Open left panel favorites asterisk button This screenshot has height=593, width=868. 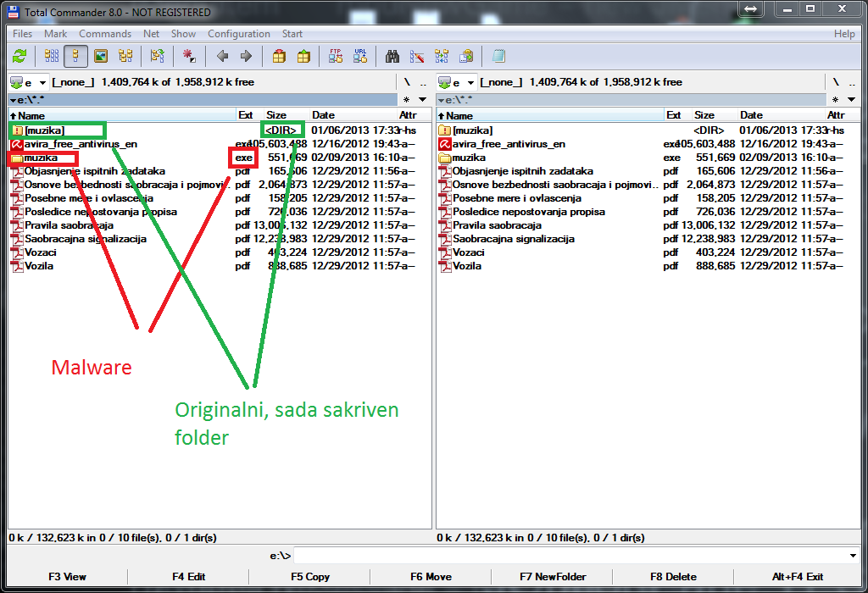pos(406,100)
